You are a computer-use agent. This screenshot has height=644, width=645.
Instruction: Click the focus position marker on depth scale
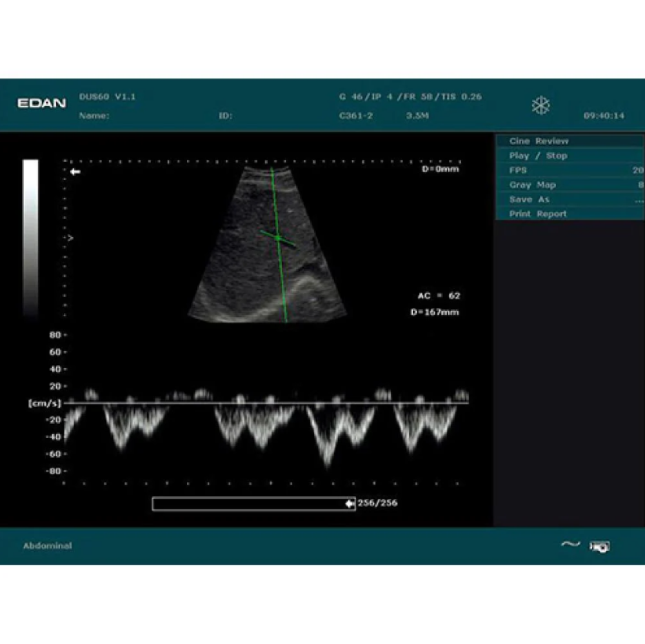click(x=70, y=238)
